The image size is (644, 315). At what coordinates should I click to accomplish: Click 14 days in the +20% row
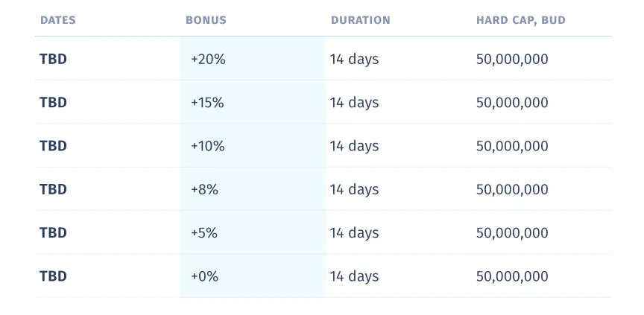point(355,60)
